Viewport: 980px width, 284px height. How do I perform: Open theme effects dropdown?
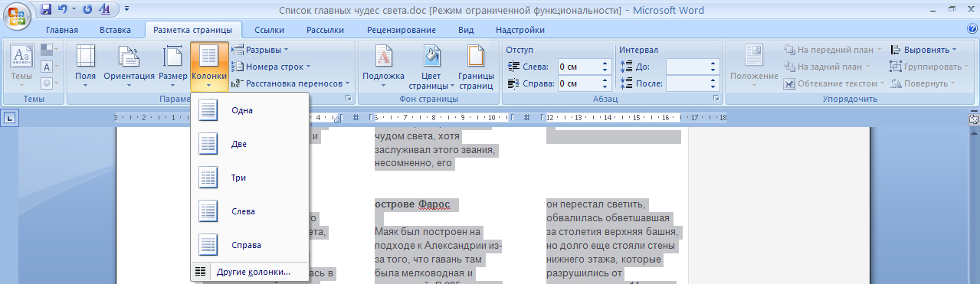point(49,83)
